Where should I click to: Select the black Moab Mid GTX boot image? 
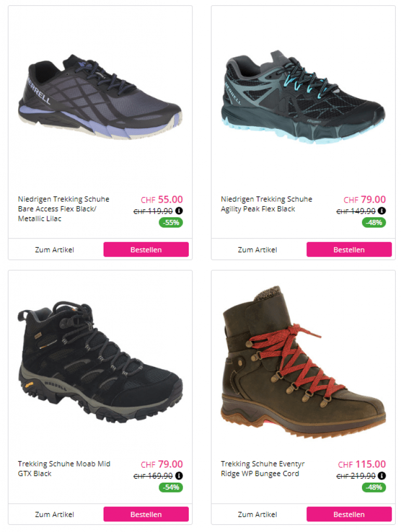click(100, 362)
